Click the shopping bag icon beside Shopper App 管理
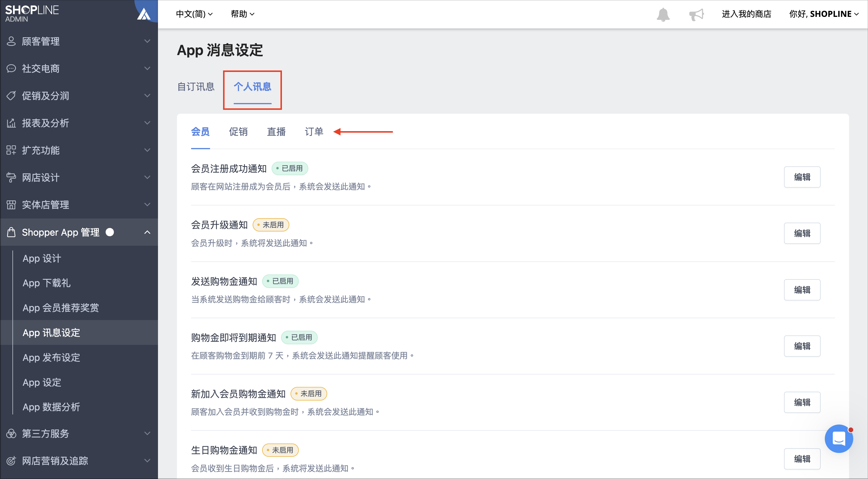Screen dimensions: 868x479 11,232
